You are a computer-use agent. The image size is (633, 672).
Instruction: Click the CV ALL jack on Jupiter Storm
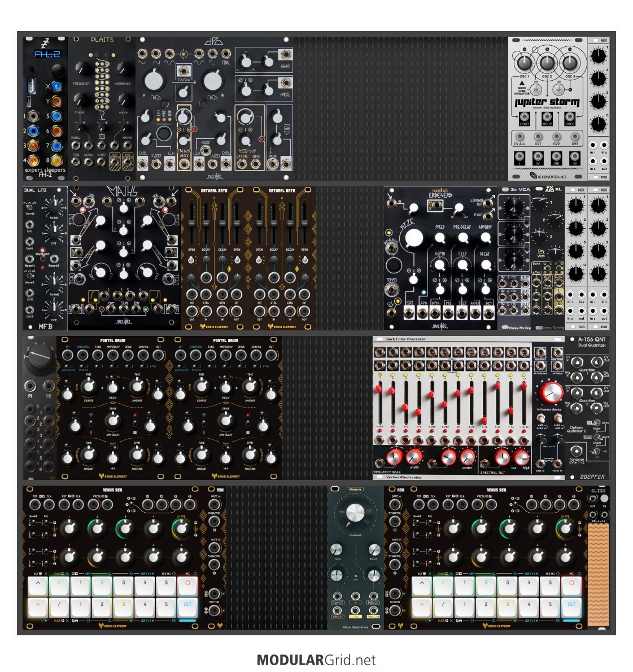pyautogui.click(x=519, y=137)
